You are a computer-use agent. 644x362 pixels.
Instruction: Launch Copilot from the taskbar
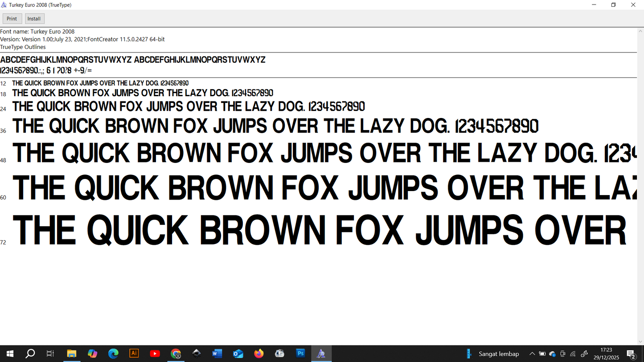(92, 354)
